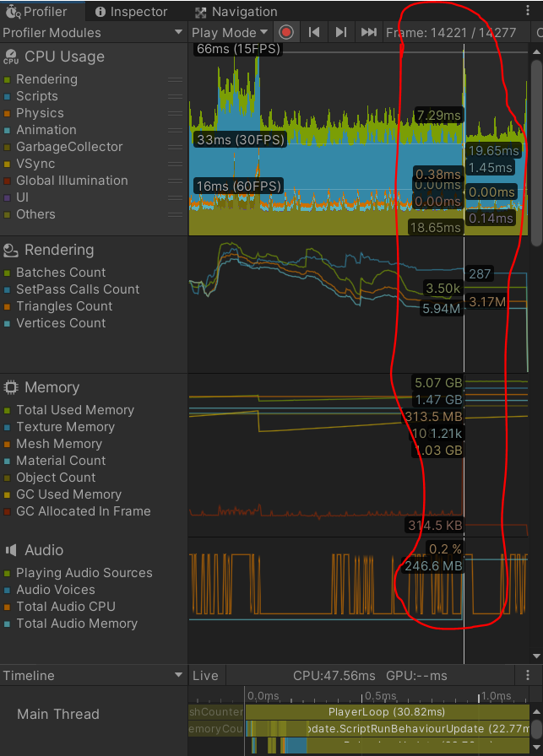This screenshot has width=543, height=756.
Task: Click the 33ms (30FPS) chart label
Action: (241, 140)
